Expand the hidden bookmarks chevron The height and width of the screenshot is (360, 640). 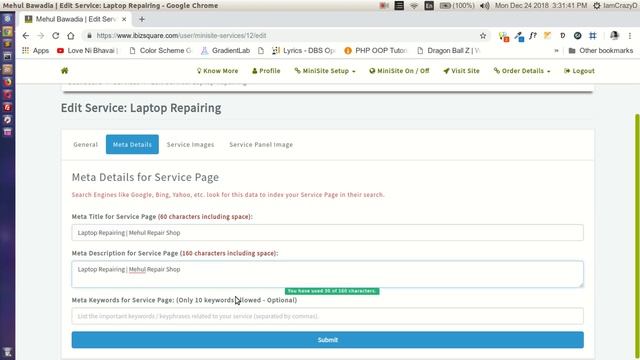(556, 51)
